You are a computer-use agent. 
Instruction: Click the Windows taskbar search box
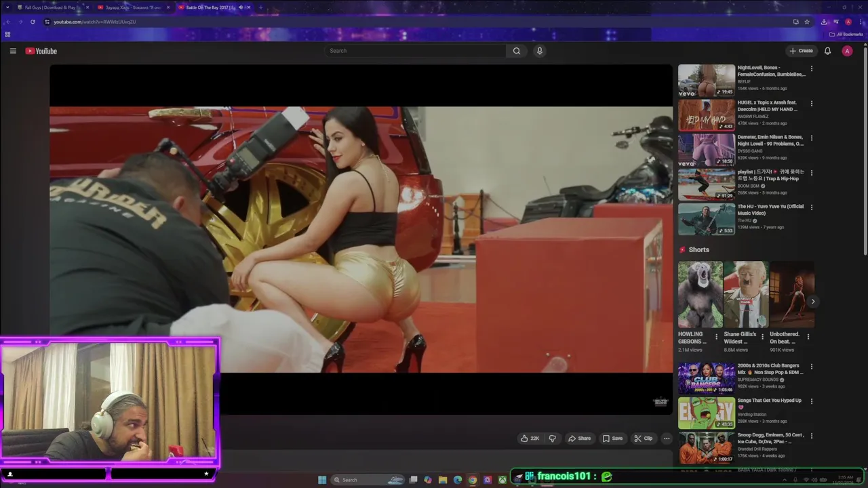point(367,480)
